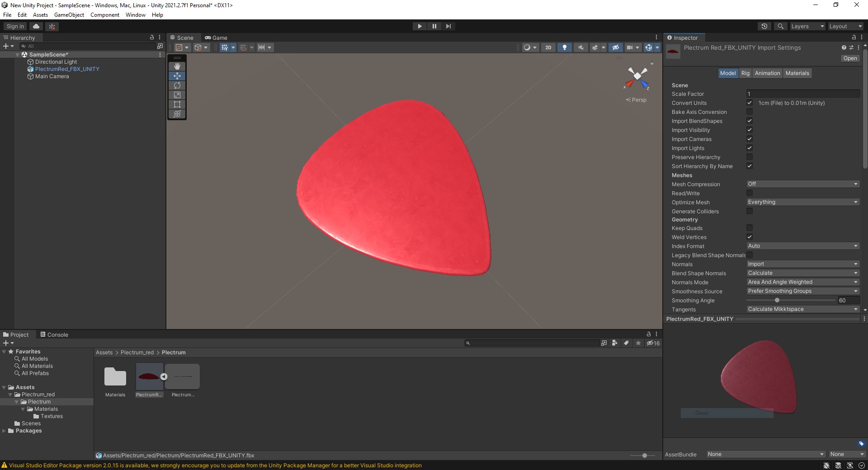The height and width of the screenshot is (470, 868).
Task: Select the combined Transform tool
Action: coord(177,114)
